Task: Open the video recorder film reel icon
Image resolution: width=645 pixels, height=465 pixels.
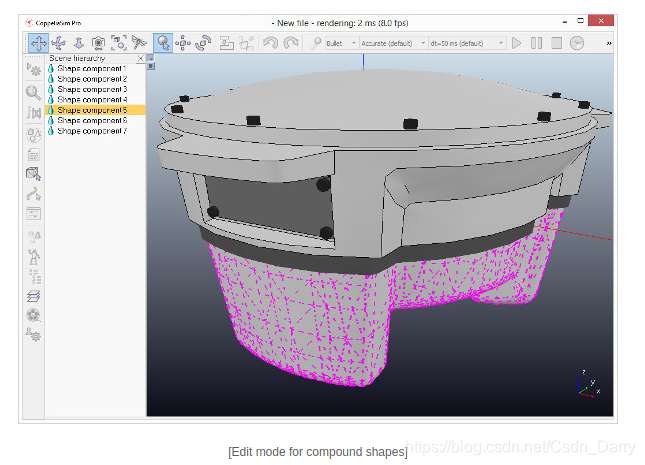Action: coord(34,315)
